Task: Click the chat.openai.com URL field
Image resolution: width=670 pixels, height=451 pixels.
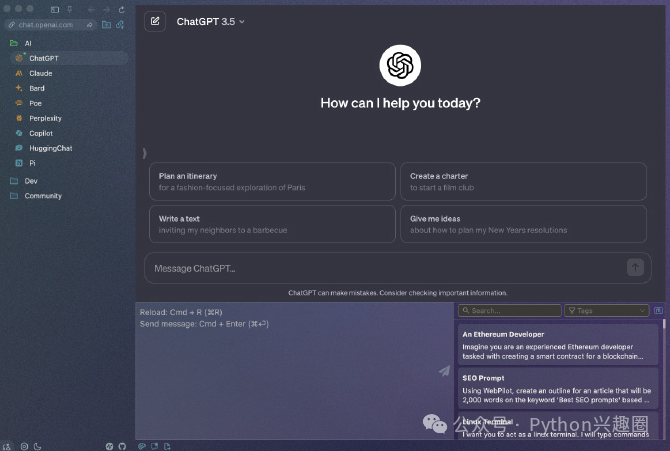Action: tap(50, 25)
